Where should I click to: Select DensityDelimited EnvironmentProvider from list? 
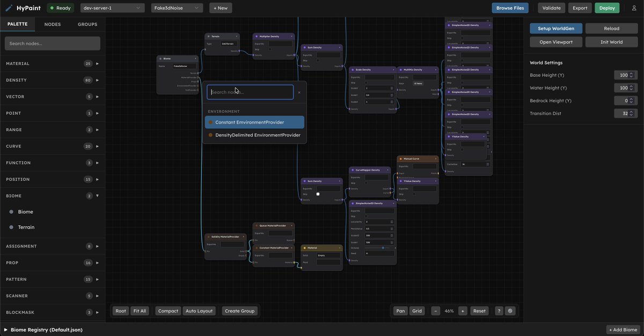[255, 135]
